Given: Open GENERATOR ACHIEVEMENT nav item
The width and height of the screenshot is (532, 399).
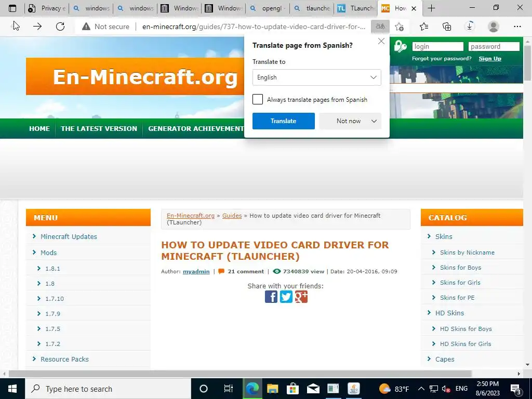Looking at the screenshot, I should tap(196, 128).
